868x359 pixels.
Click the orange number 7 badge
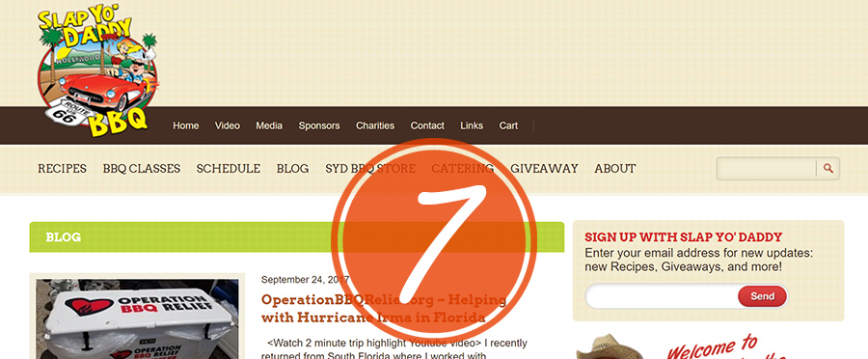click(x=433, y=239)
